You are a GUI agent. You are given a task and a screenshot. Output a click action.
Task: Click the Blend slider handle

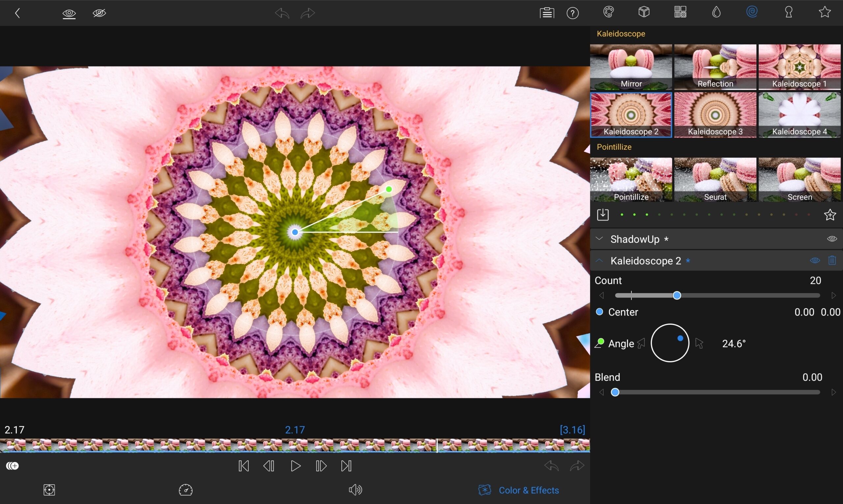(615, 392)
